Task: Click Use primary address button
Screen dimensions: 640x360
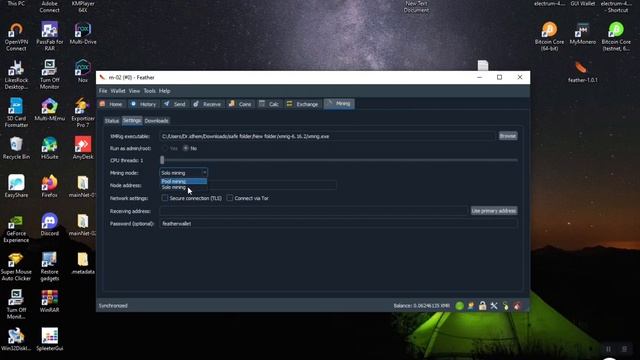Action: coord(494,211)
